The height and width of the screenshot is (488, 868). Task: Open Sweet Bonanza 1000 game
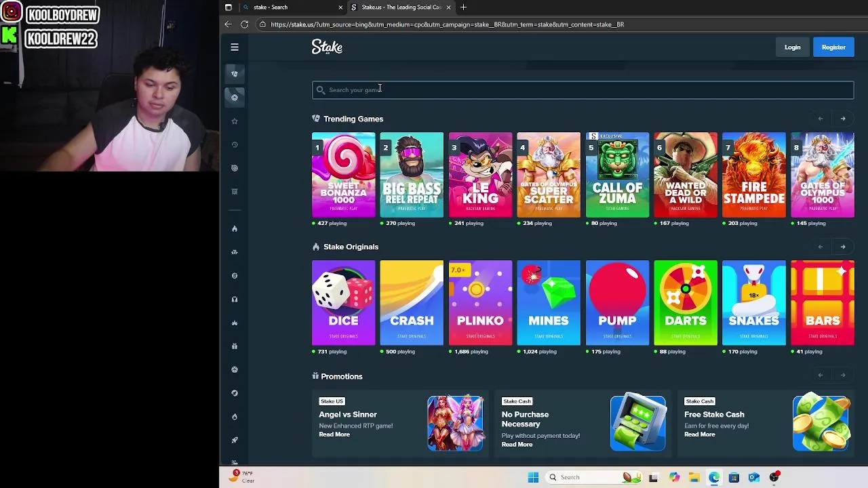[x=343, y=175]
